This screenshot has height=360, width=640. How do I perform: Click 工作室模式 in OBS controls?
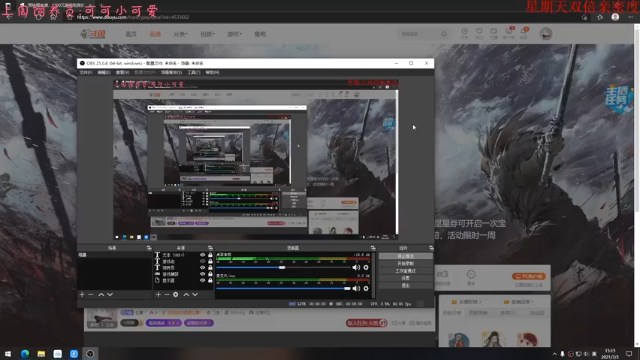coord(405,271)
